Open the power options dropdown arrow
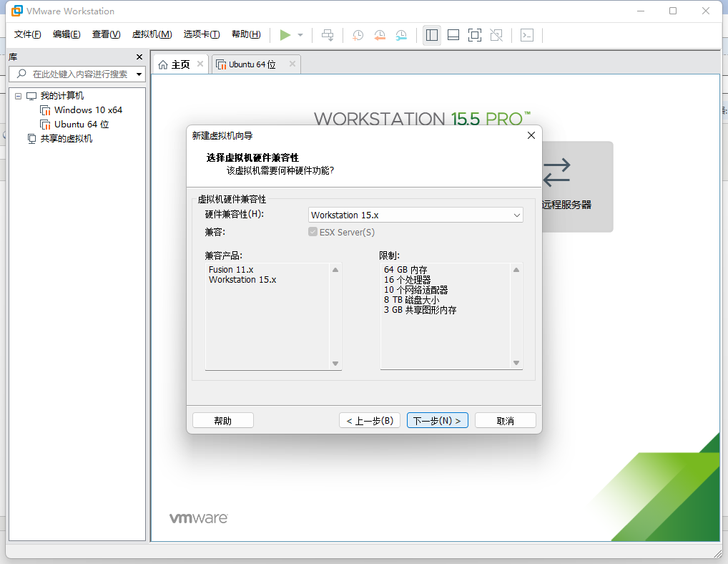 pyautogui.click(x=300, y=35)
